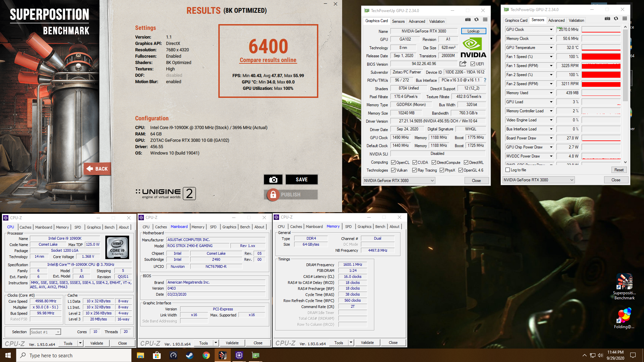Open Steam from taskbar
644x362 pixels.
(x=190, y=355)
